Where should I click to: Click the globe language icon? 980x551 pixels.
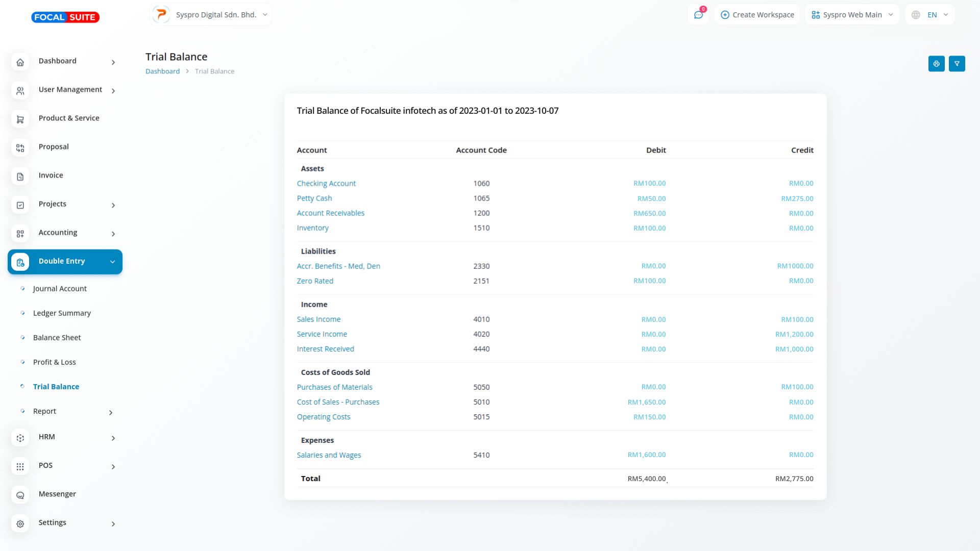pyautogui.click(x=916, y=15)
